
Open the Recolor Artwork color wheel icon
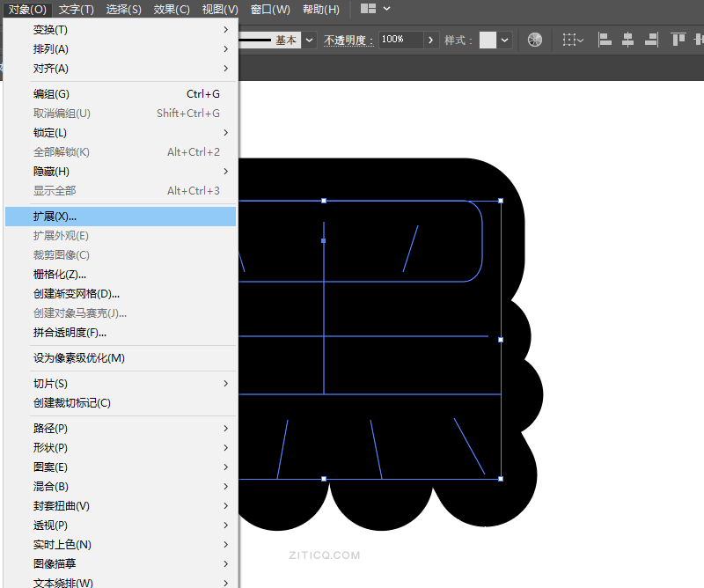[x=534, y=40]
